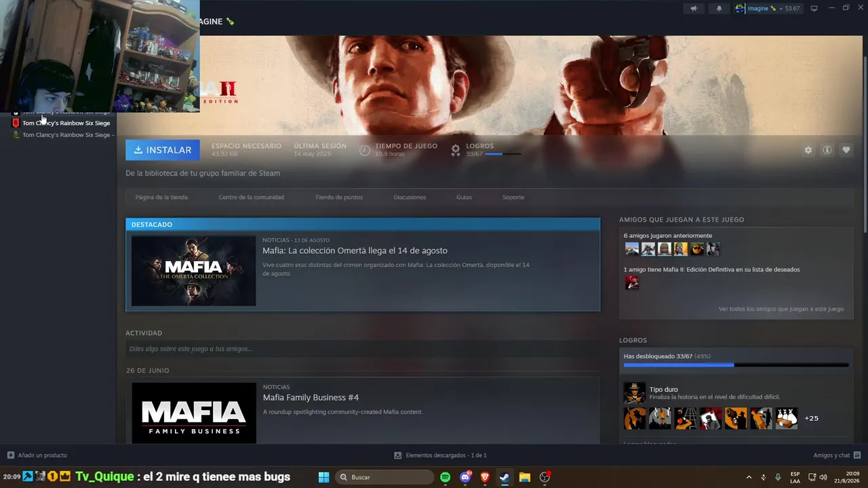Select the money bags achievement icon
Screen dimensions: 868x488
[x=786, y=418]
